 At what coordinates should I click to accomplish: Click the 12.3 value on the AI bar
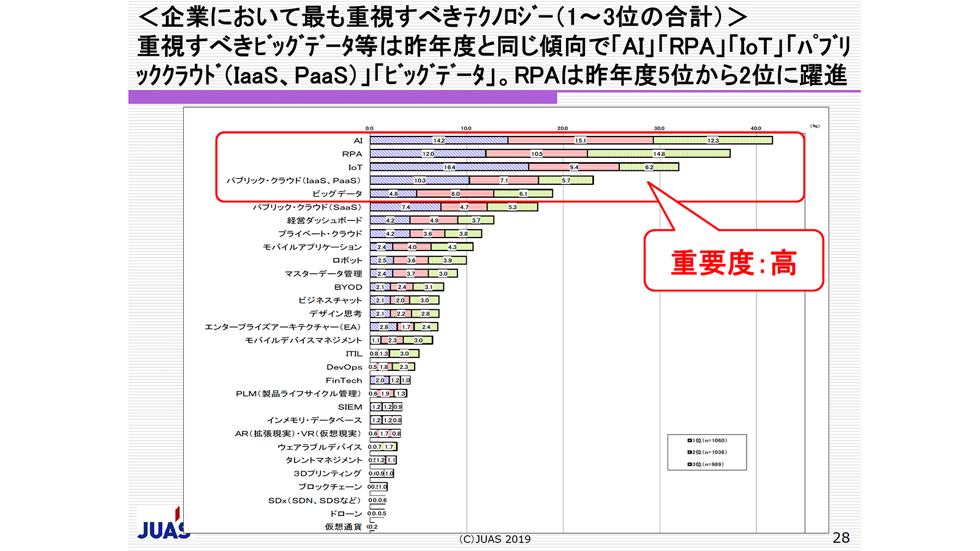coord(713,141)
